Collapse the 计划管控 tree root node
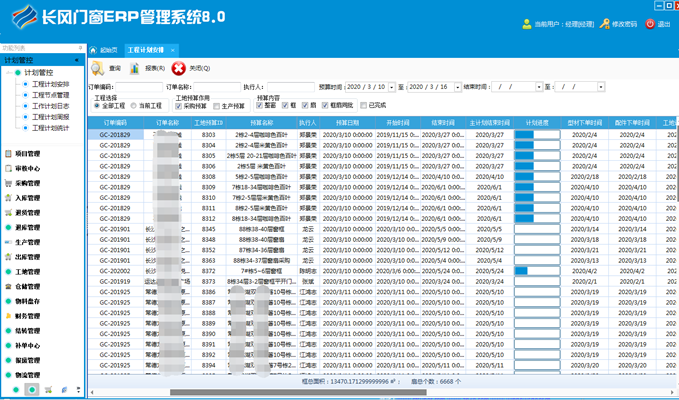Screen dimensions: 679x400 10,73
